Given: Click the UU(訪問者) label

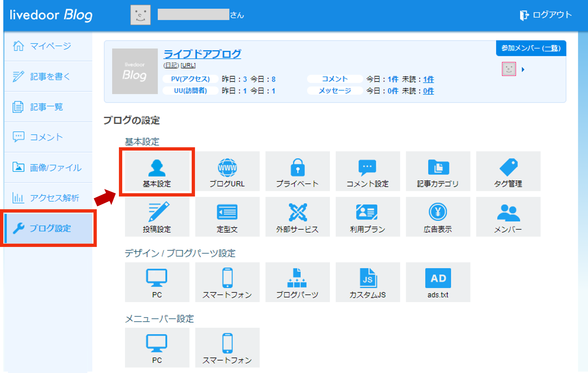Looking at the screenshot, I should [191, 91].
